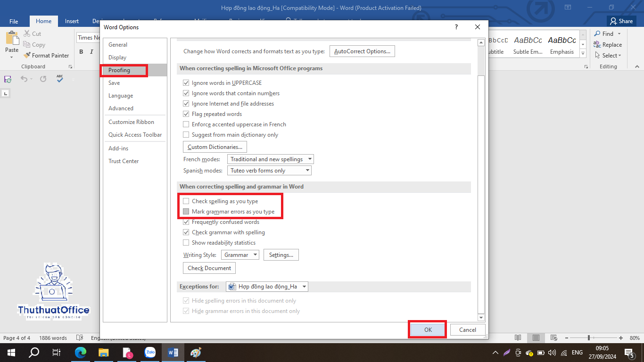Open Writing Style Grammar dropdown
Viewport: 644px width, 362px height.
240,255
